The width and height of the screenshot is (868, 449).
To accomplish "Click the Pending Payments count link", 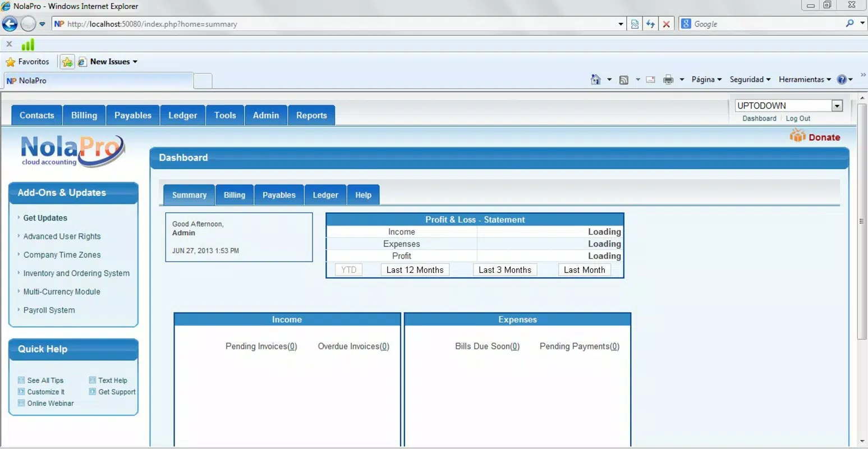I will point(615,346).
